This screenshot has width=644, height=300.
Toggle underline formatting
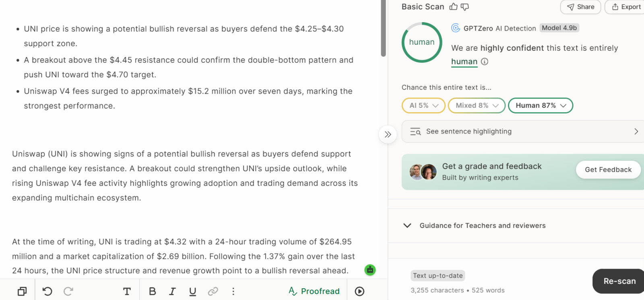click(x=193, y=291)
